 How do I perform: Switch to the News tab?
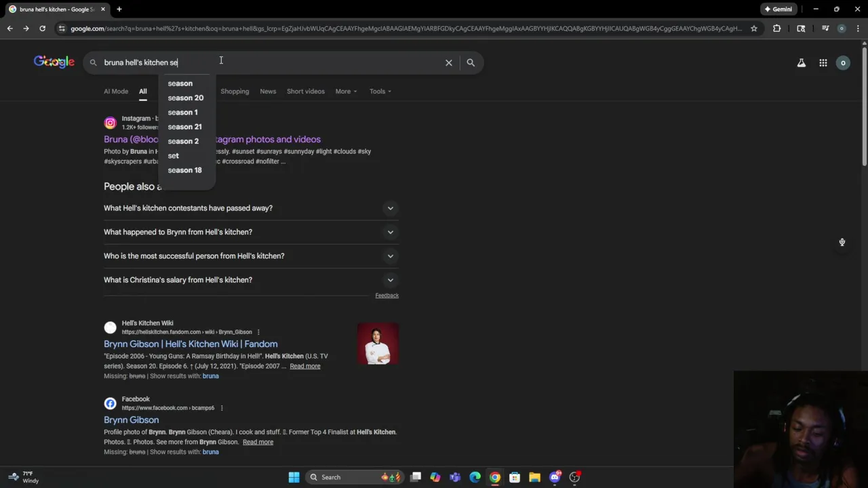(268, 91)
